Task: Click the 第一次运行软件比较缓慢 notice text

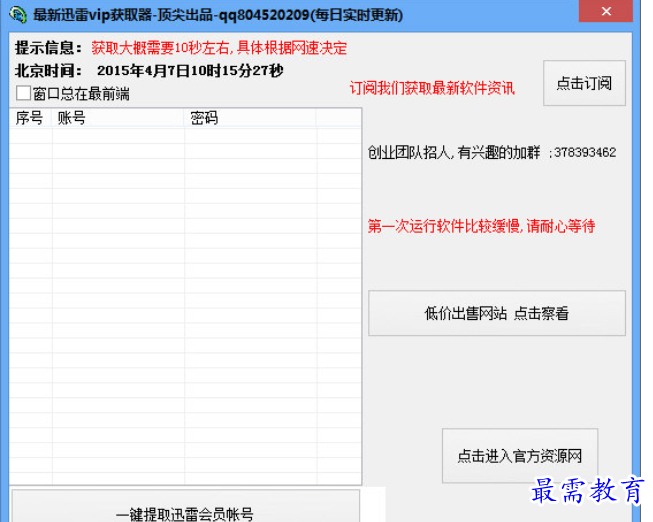Action: pyautogui.click(x=481, y=226)
